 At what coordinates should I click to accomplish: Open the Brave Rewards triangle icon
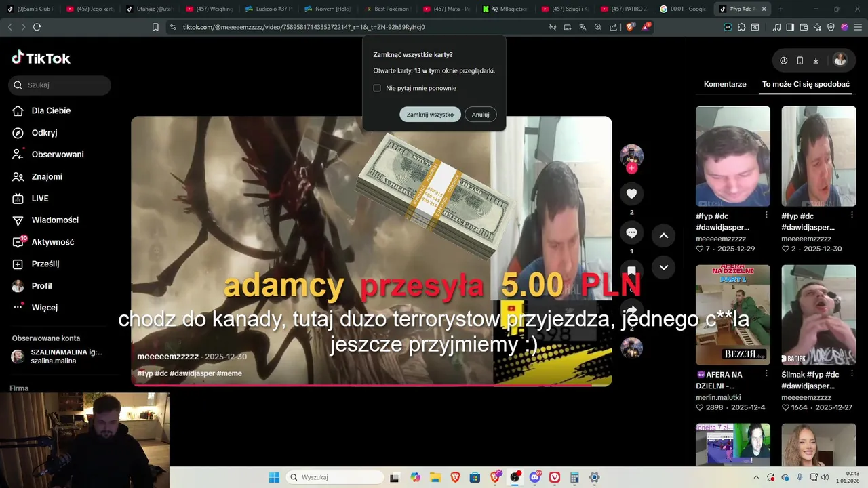coord(646,27)
